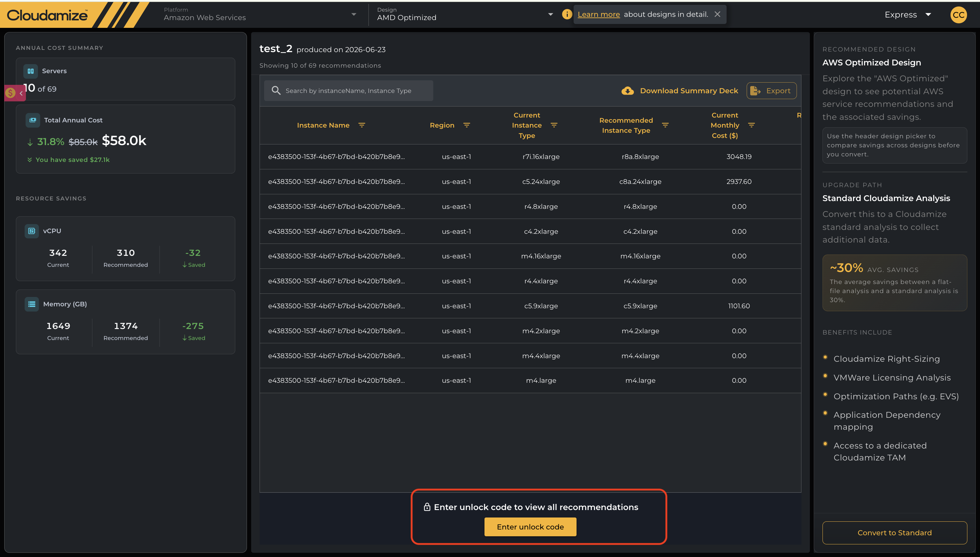Screen dimensions: 980x557
Task: Follow the Learn more link
Action: (599, 14)
